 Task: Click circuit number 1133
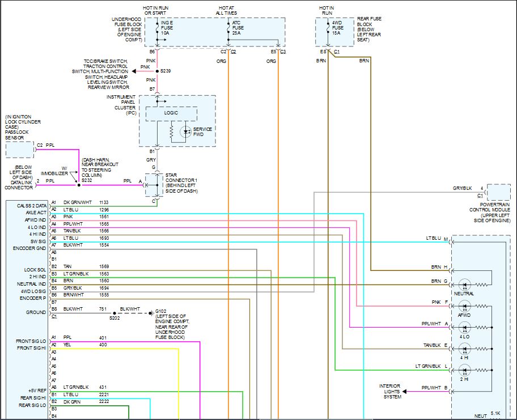click(x=104, y=202)
